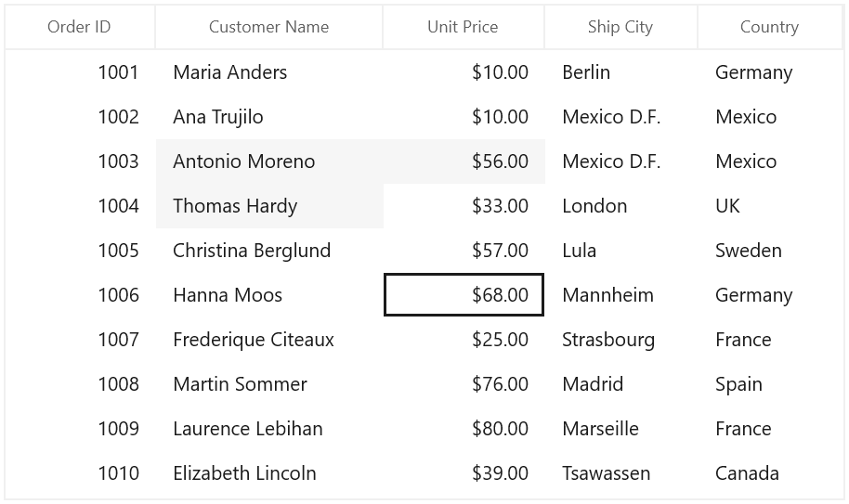Click the Strasbourg city cell

pyautogui.click(x=621, y=340)
